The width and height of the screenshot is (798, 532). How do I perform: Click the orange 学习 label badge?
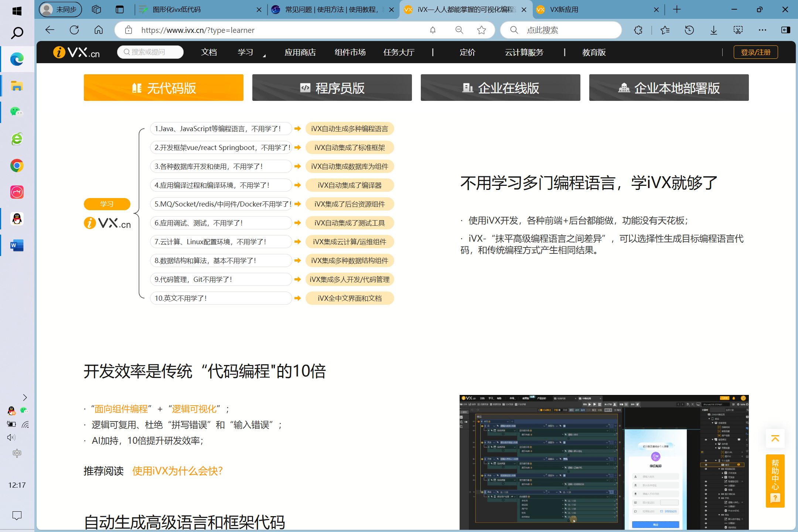tap(107, 204)
